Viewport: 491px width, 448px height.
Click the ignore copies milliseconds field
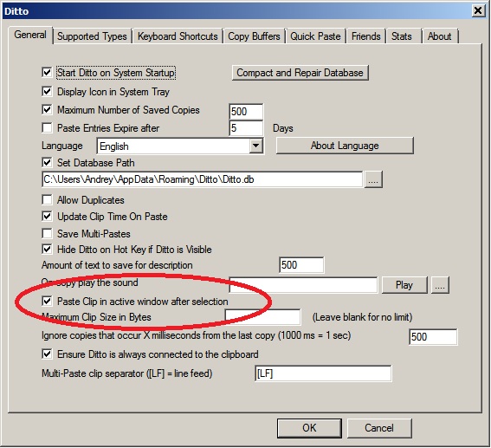[x=433, y=337]
